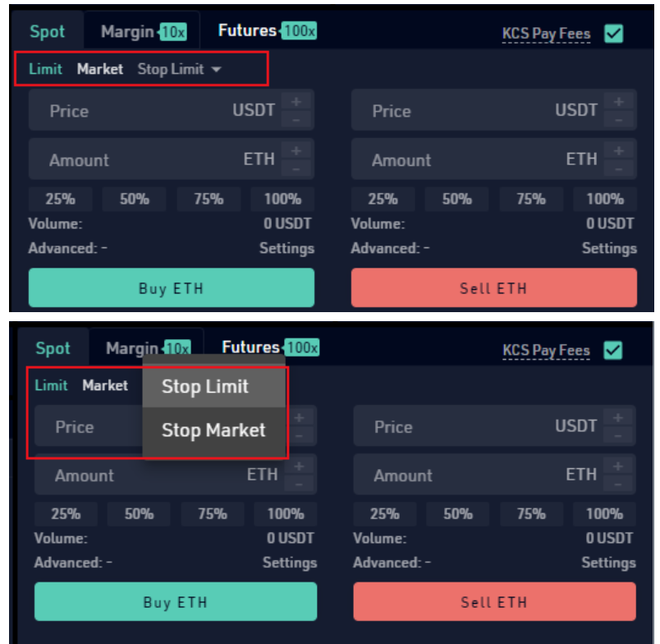Viewport: 660px width, 644px height.
Task: Click the Buy ETH button in top panel
Action: coord(172,287)
